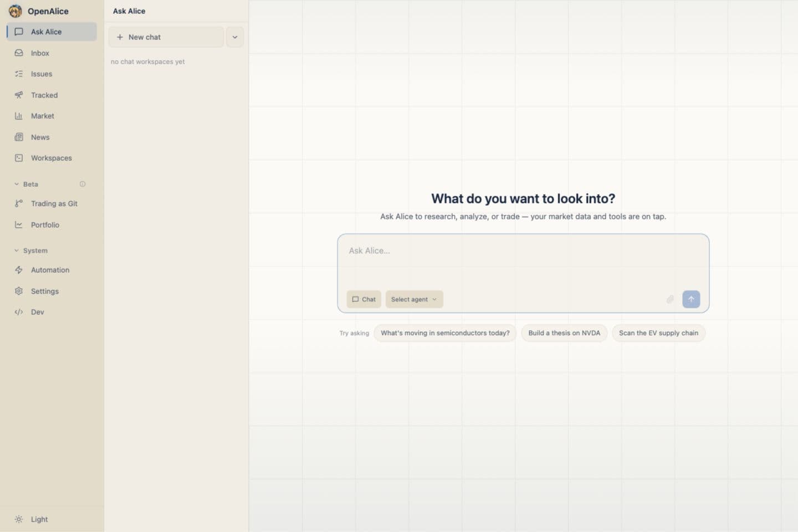Collapse the System section
Image resolution: width=798 pixels, height=532 pixels.
point(30,250)
